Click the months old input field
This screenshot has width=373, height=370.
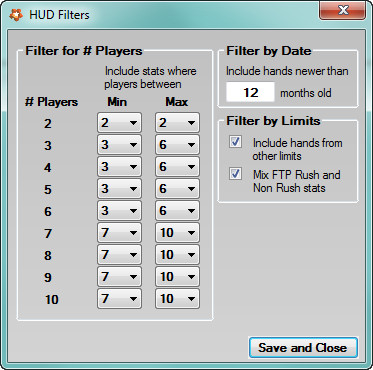[x=250, y=92]
